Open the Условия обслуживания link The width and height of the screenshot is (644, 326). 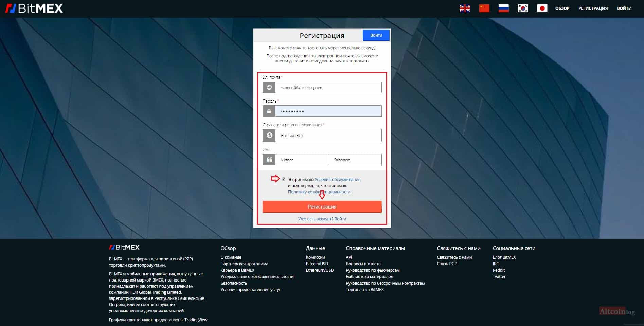point(337,180)
